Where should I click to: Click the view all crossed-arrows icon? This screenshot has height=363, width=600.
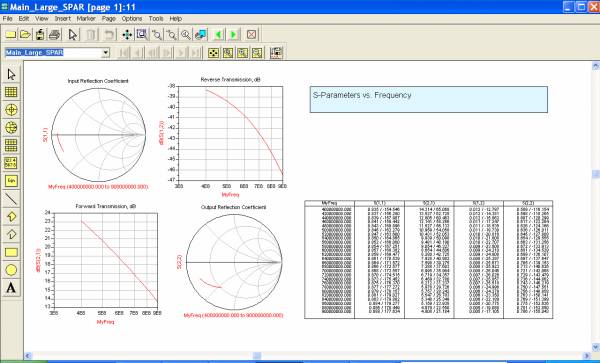[127, 35]
